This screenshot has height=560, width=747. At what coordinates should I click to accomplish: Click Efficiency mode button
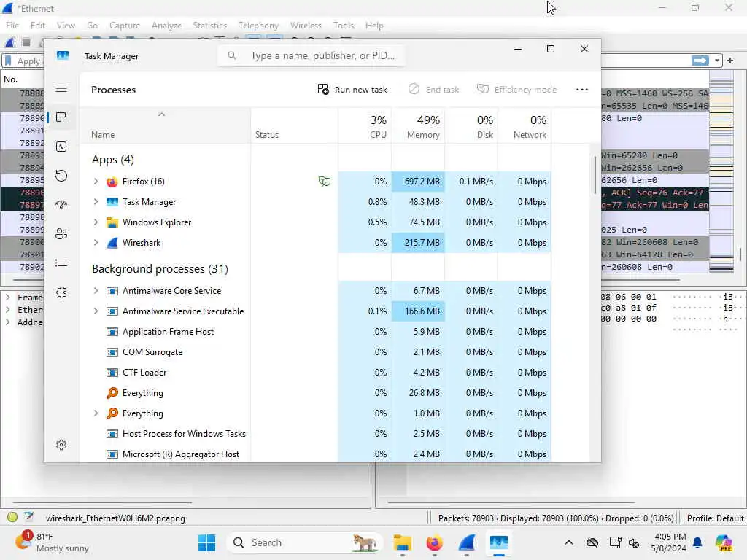(517, 90)
